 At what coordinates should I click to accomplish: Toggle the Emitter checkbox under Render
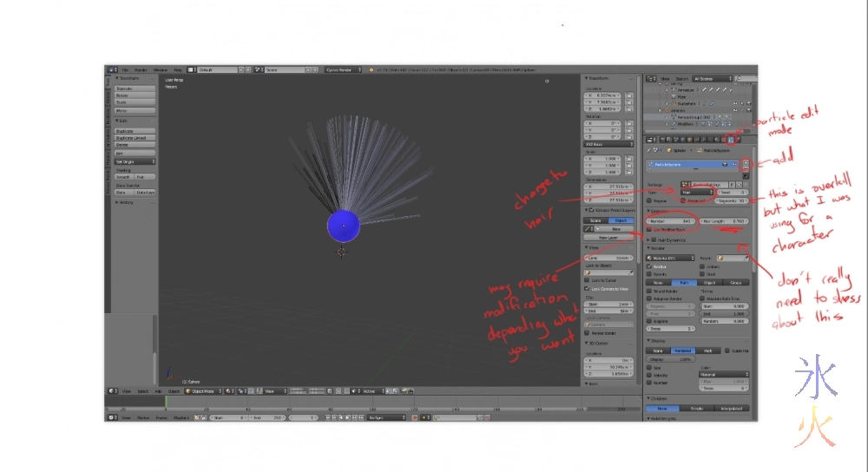click(x=650, y=266)
